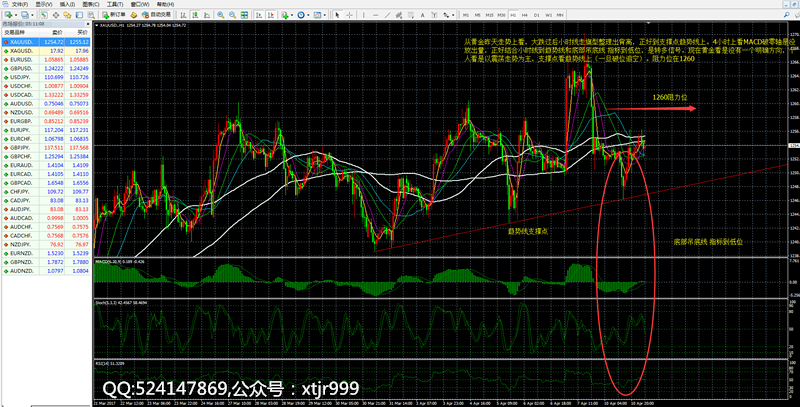
Task: Open the 帮助(H) menu
Action: click(x=165, y=4)
